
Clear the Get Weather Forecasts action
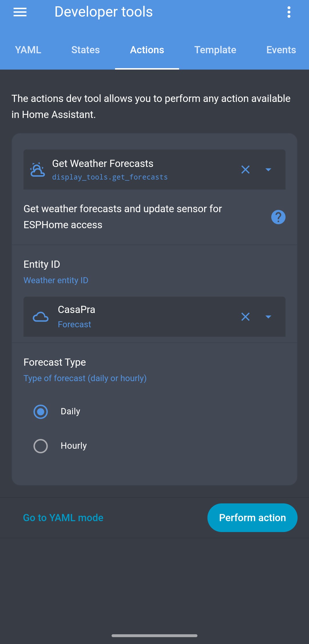coord(245,170)
